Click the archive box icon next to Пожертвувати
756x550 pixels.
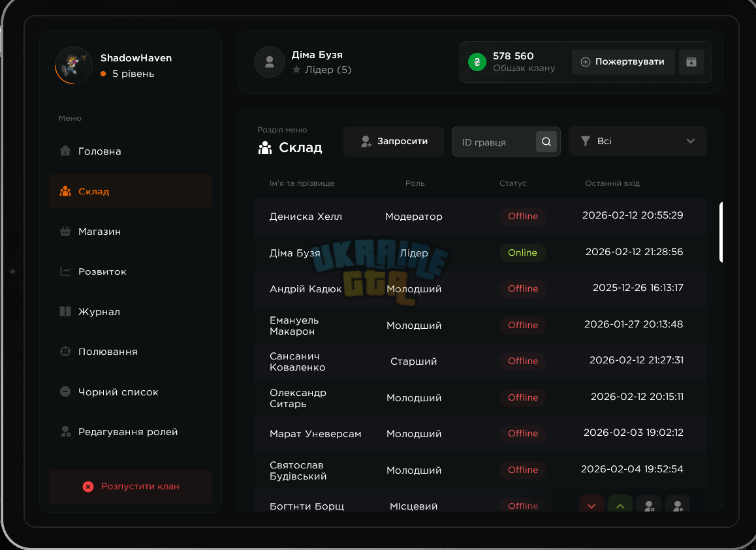pos(691,62)
